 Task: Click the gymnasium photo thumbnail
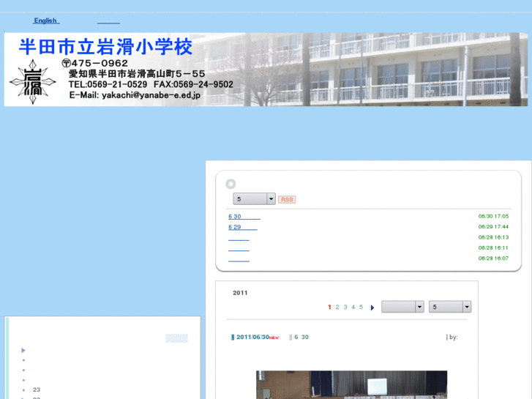[351, 385]
